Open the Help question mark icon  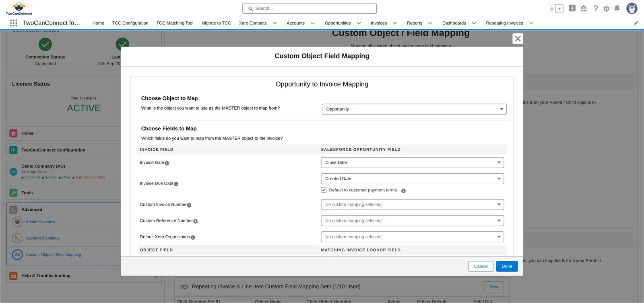tap(596, 8)
